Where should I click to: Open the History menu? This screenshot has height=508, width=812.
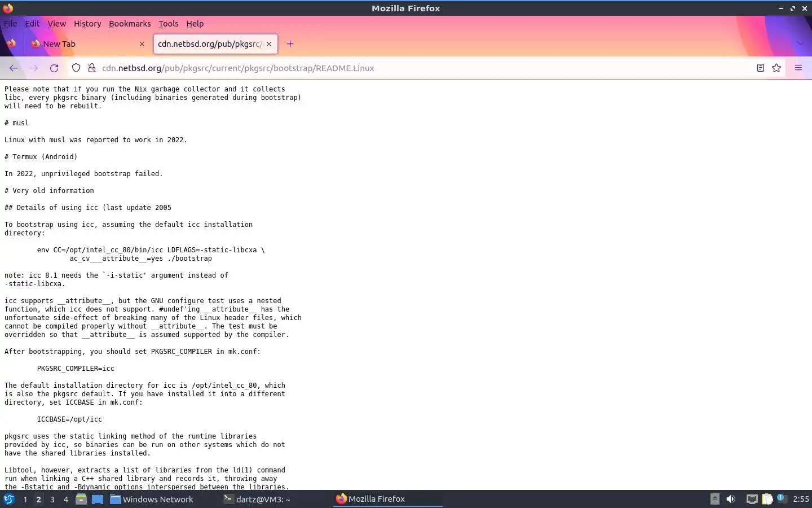click(x=87, y=24)
